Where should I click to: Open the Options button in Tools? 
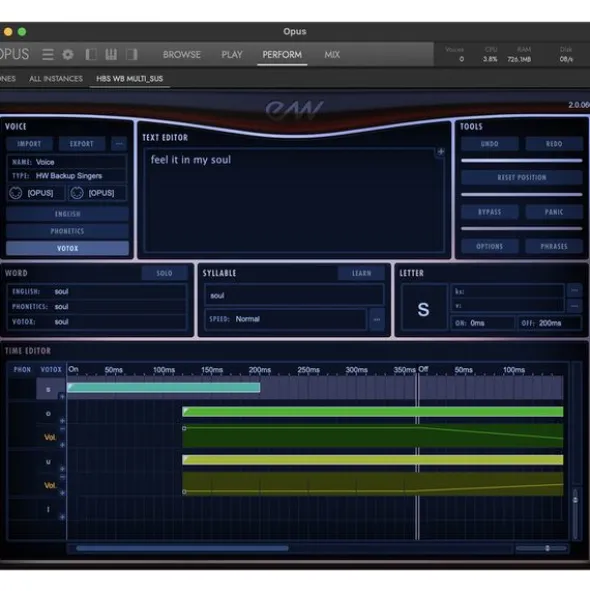(489, 247)
